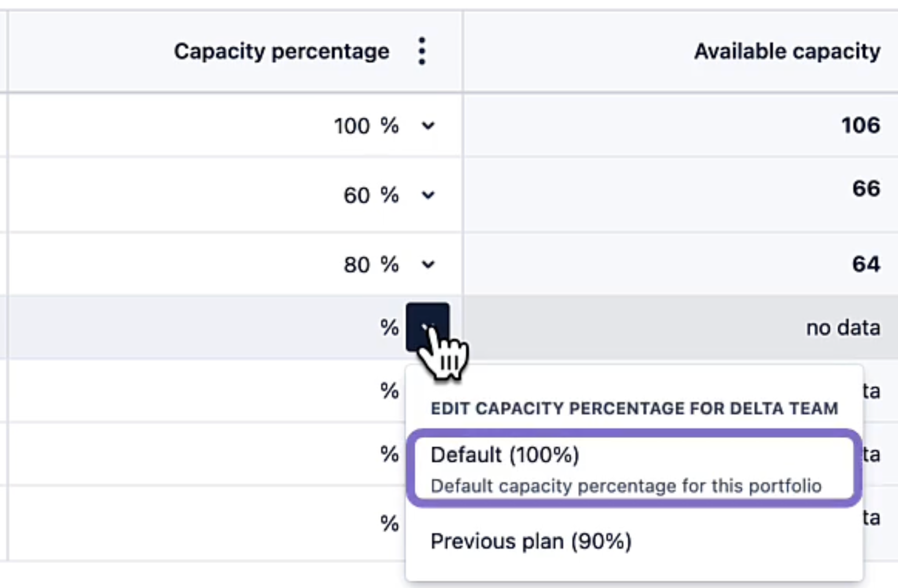Click the 80% capacity input field
The height and width of the screenshot is (588, 898).
[359, 265]
